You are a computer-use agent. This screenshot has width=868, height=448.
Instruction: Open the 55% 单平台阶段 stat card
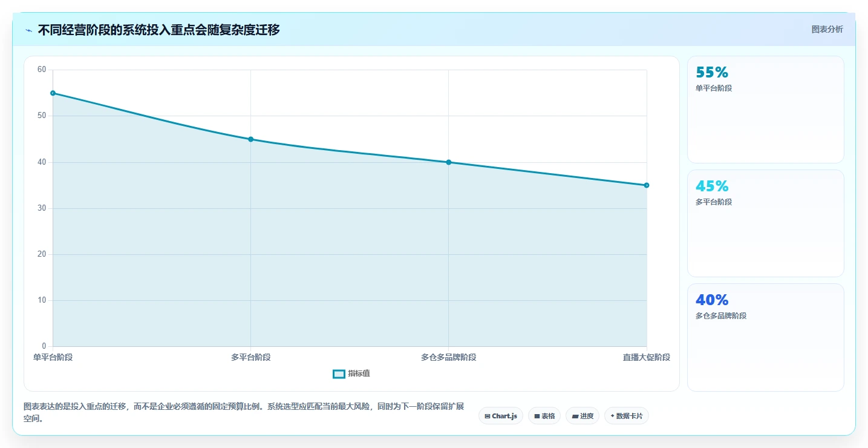pos(766,110)
